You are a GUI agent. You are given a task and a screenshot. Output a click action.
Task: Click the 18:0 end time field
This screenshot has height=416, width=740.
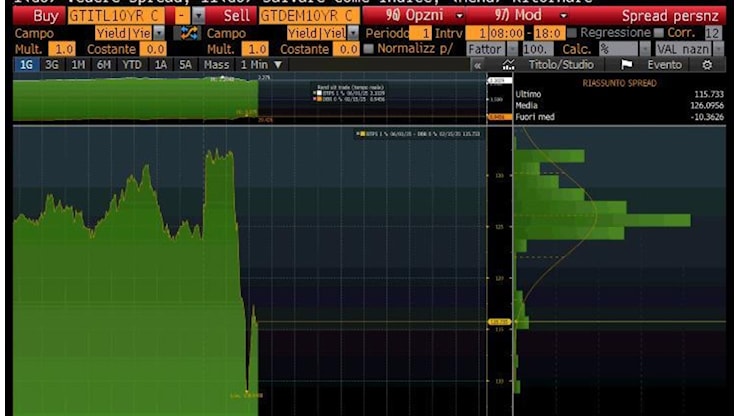[547, 33]
